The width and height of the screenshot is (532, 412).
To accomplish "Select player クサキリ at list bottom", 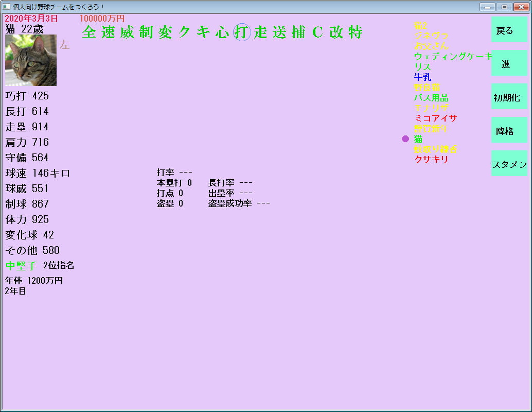I will coord(431,159).
